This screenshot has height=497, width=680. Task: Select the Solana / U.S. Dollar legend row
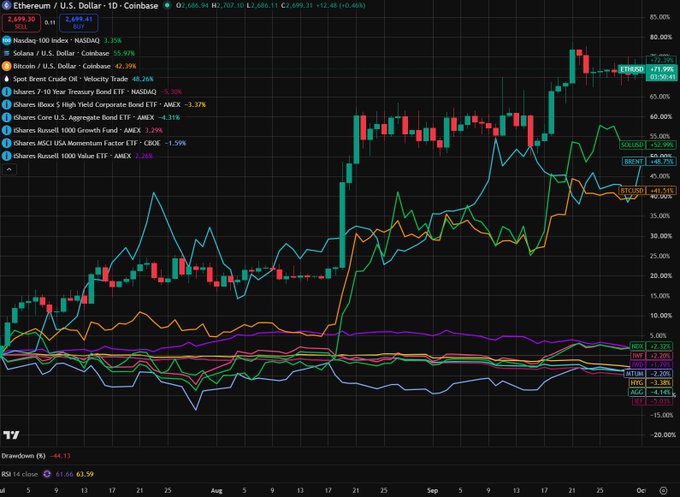(68, 53)
